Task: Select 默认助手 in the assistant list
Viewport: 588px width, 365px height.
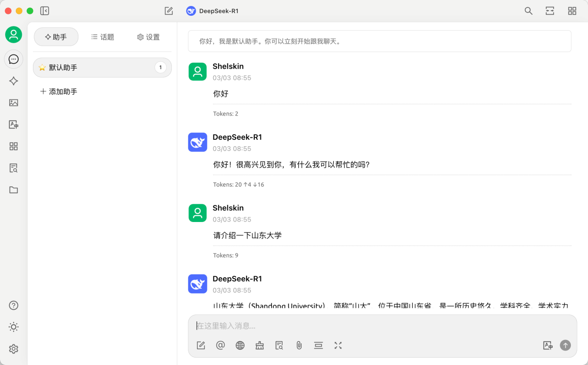Action: point(102,67)
